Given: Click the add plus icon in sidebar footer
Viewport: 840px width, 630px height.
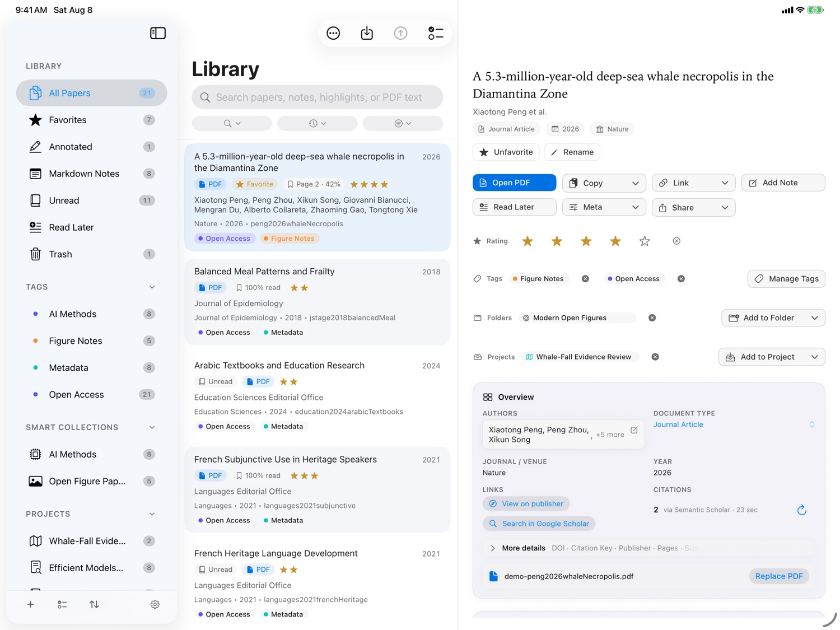Looking at the screenshot, I should click(31, 604).
